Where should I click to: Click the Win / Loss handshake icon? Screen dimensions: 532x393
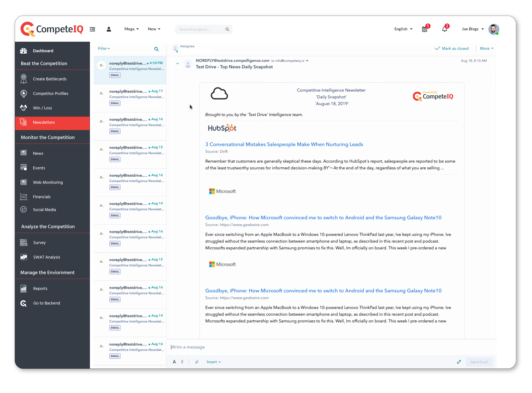tap(23, 108)
